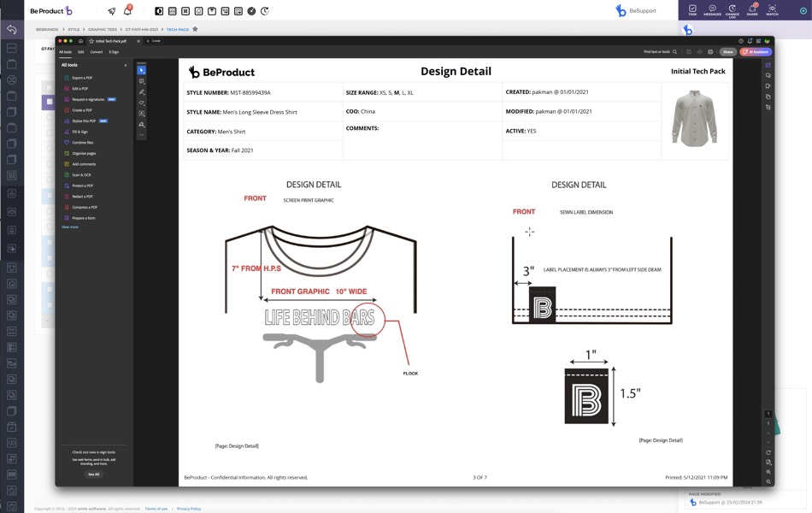This screenshot has height=513, width=812.
Task: Select the arrow Select tool in Acrobat quick toolbar
Action: pos(141,70)
